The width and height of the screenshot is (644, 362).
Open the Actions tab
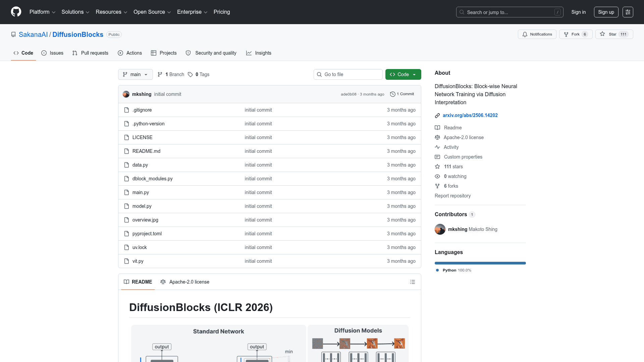[130, 53]
